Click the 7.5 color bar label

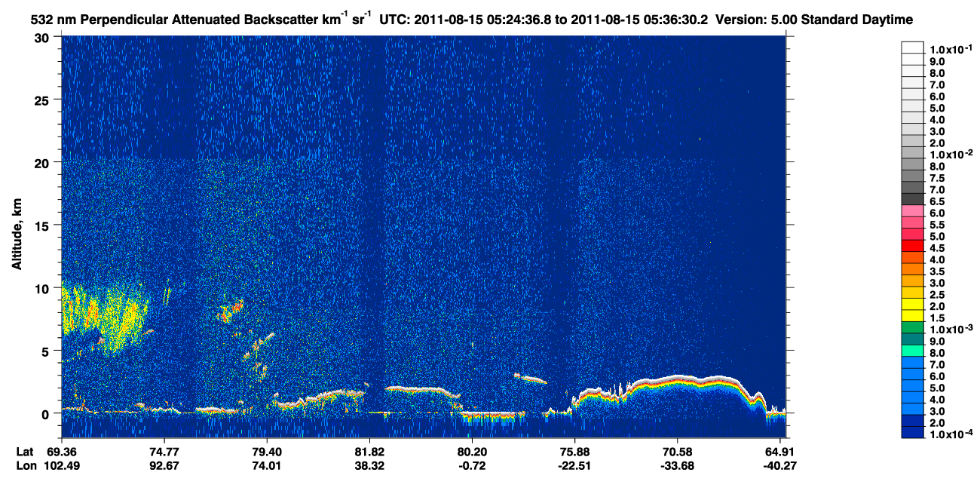coord(937,177)
